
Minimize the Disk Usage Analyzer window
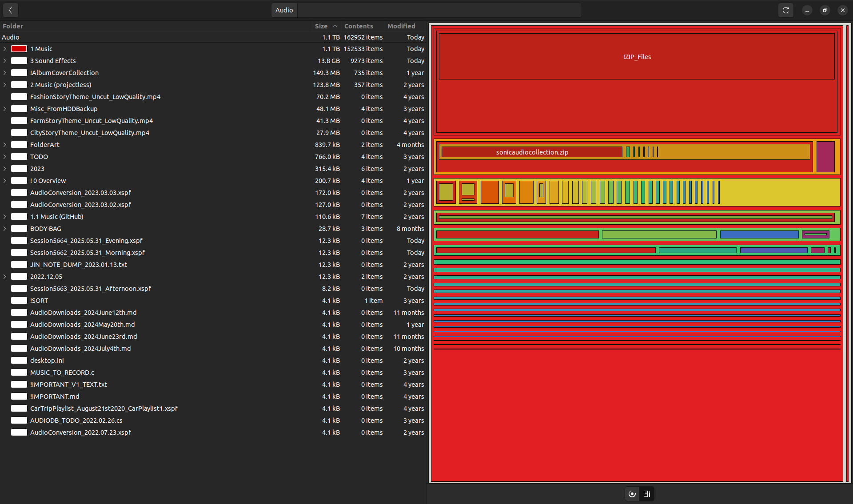807,10
